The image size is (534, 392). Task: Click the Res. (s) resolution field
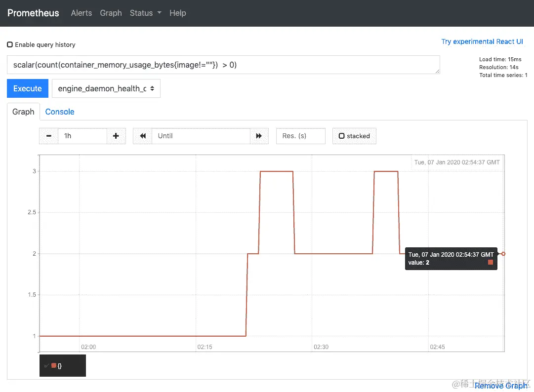(x=301, y=136)
